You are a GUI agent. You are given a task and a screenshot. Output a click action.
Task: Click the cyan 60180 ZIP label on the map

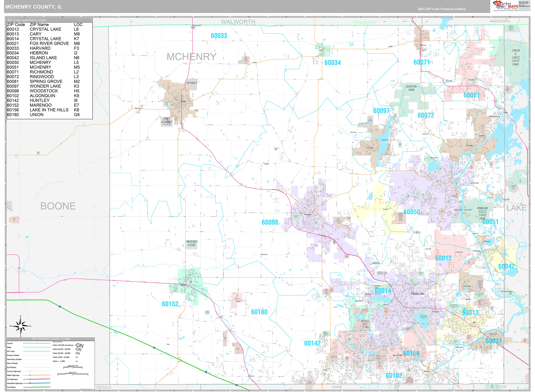259,312
